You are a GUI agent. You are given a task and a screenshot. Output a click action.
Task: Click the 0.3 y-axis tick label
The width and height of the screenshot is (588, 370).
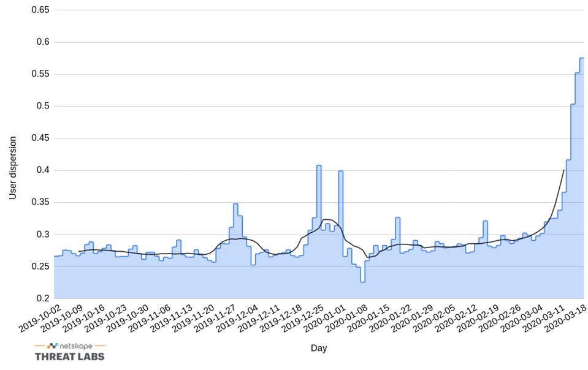(42, 234)
